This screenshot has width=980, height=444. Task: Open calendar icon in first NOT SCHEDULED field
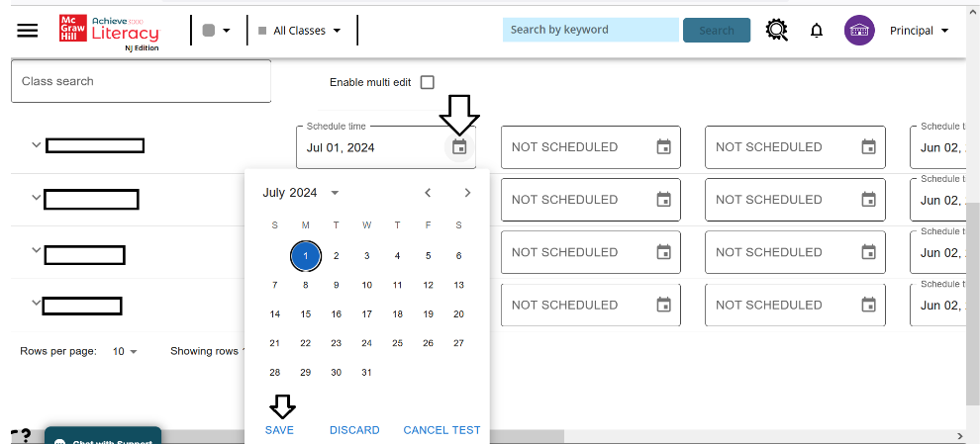coord(664,146)
